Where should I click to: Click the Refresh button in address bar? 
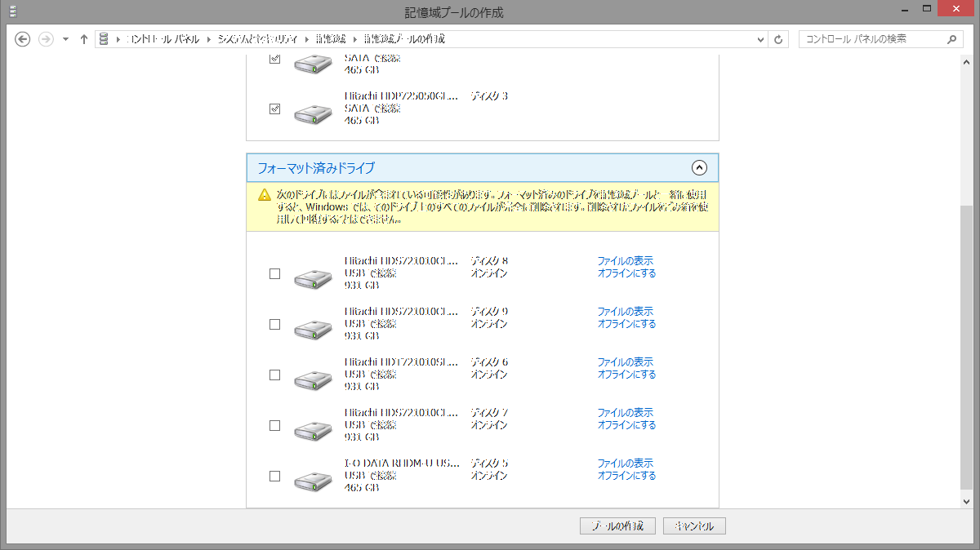778,39
